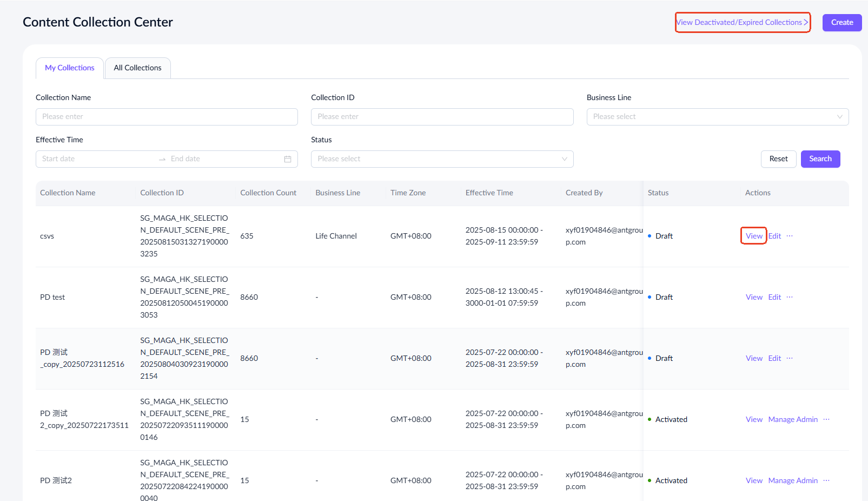The width and height of the screenshot is (868, 501).
Task: View the csvs collection
Action: pos(753,236)
